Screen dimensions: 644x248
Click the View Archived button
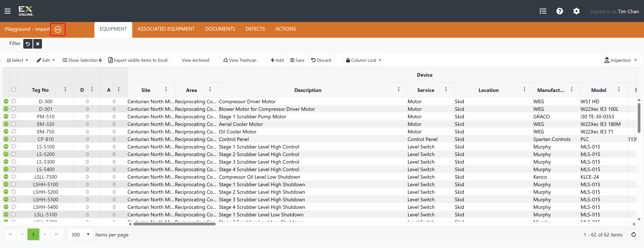[195, 61]
